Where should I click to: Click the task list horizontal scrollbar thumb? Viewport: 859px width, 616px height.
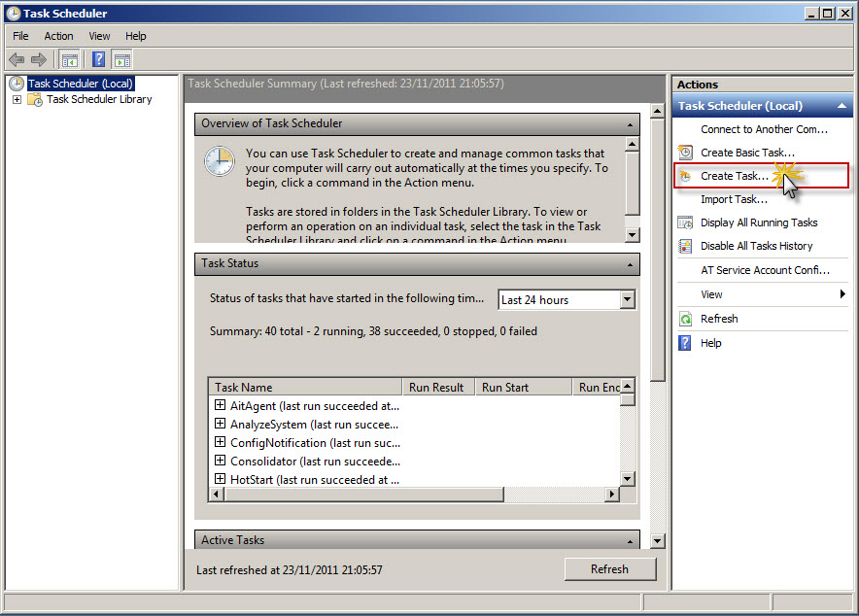[x=363, y=495]
